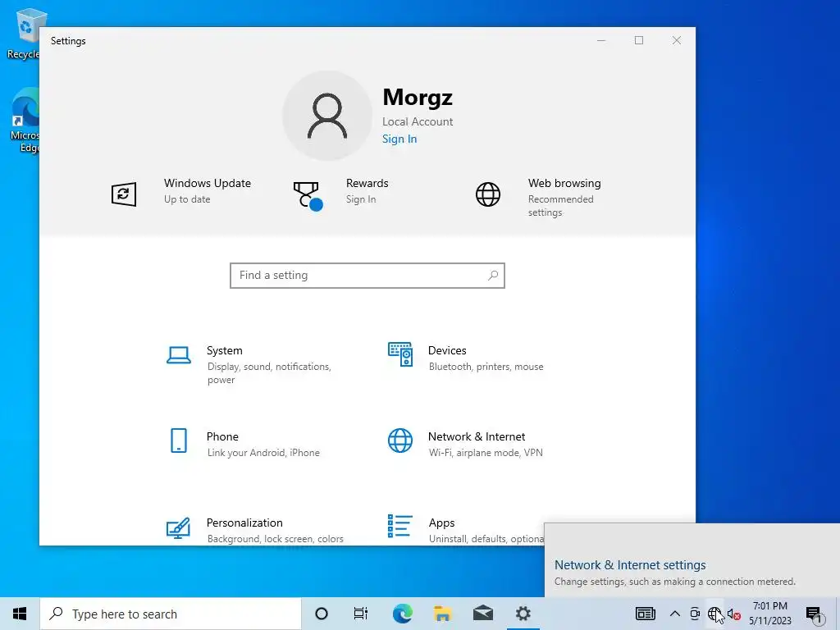Image resolution: width=840 pixels, height=630 pixels.
Task: Open the Action Center notification icon
Action: (x=813, y=614)
